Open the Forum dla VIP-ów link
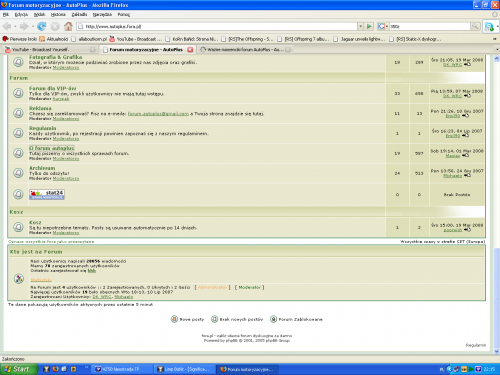Viewport: 500px width, 375px height. click(53, 88)
